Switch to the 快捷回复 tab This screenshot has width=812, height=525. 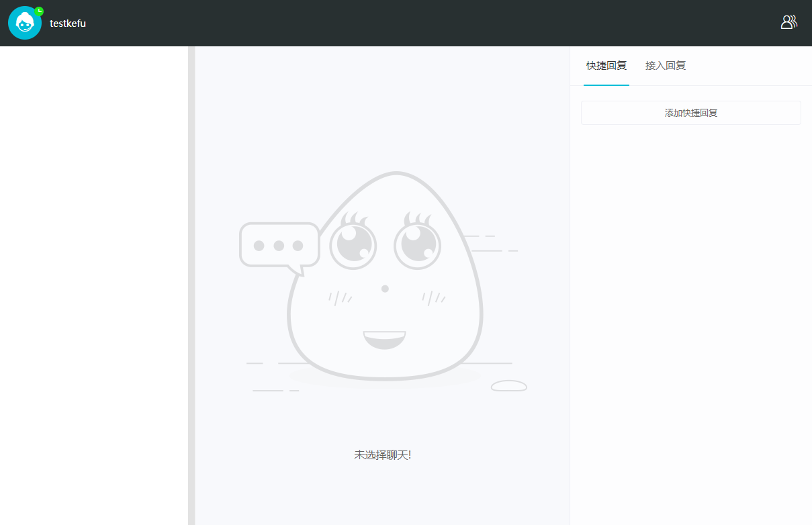tap(606, 66)
